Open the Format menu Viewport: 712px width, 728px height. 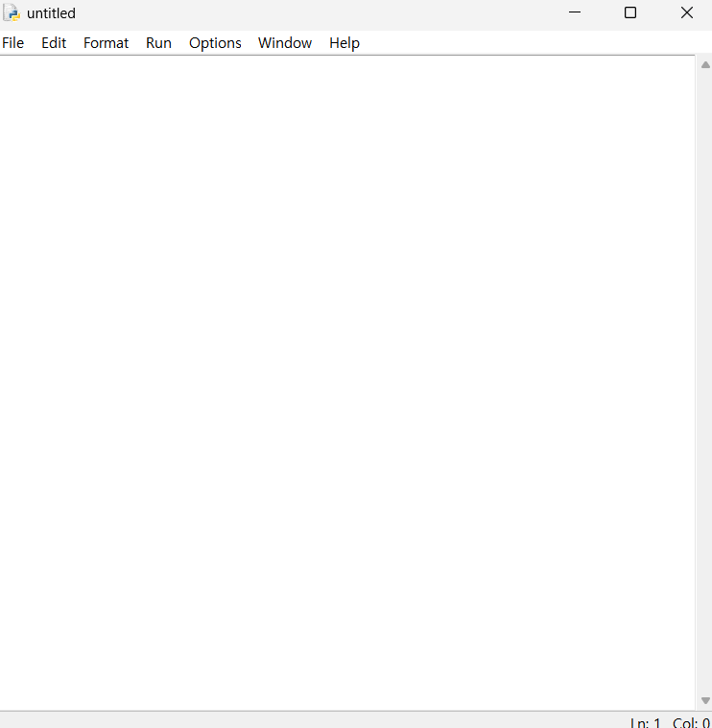click(x=106, y=43)
